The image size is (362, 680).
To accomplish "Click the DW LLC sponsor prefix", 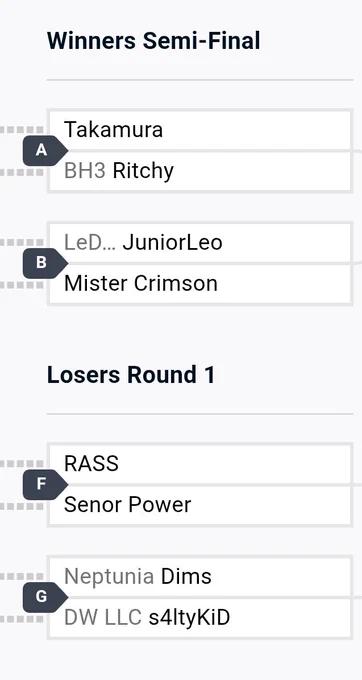I will (x=103, y=618).
